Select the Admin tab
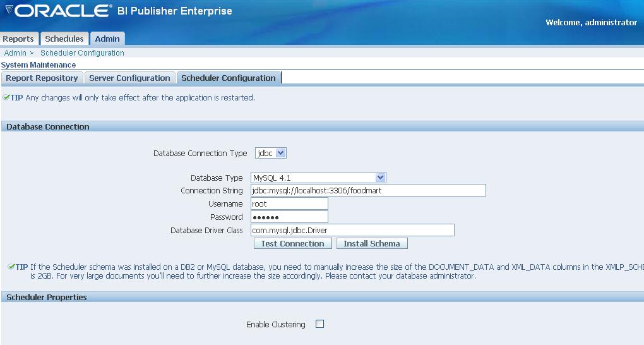 tap(107, 39)
